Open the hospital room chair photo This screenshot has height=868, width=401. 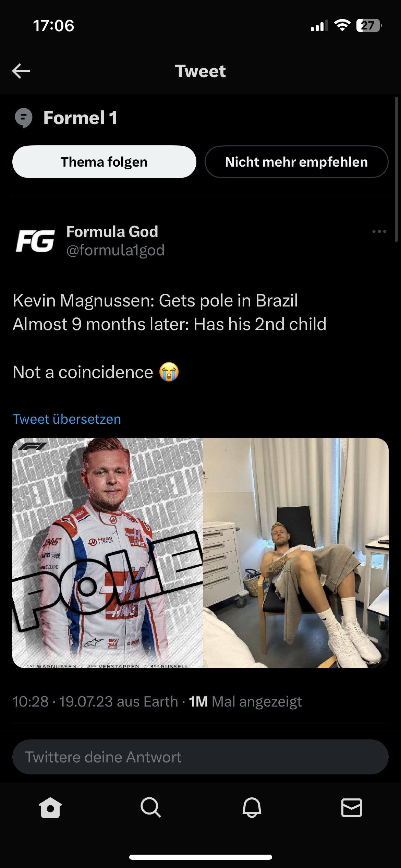click(296, 553)
